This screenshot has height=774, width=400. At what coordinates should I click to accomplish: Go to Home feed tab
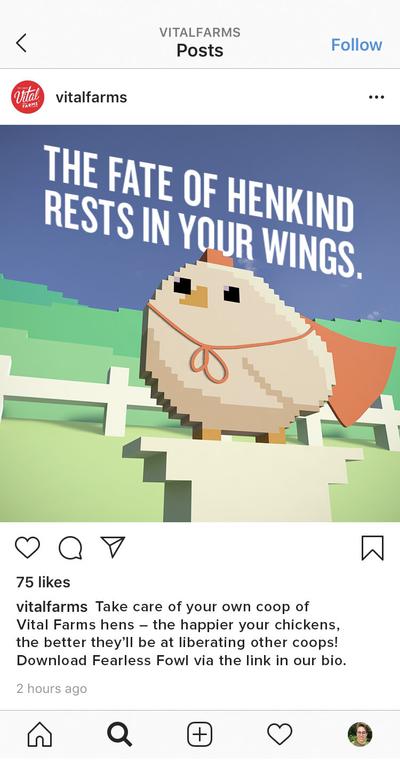pos(40,735)
